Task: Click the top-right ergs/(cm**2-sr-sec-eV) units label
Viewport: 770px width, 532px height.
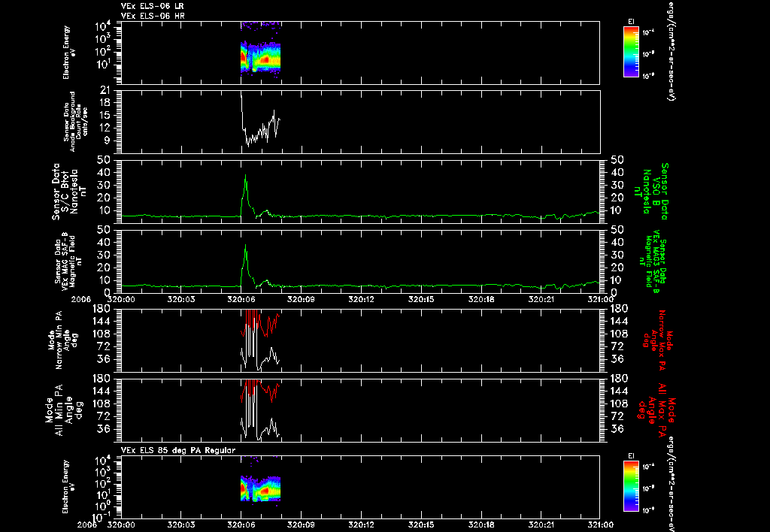Action: pos(671,51)
